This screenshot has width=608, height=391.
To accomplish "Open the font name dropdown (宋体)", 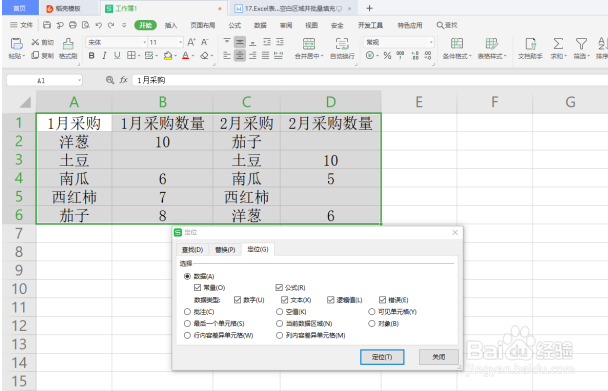I will 145,42.
